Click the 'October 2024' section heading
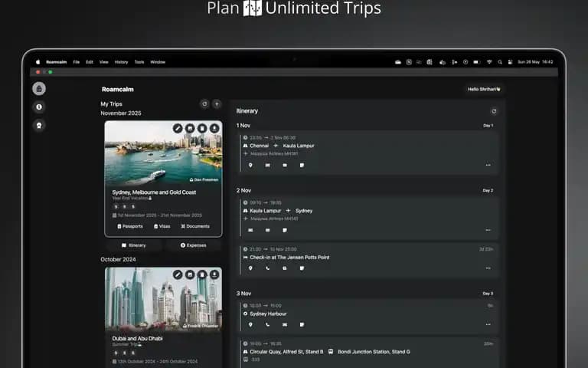Screen dimensions: 588x368 tap(118, 259)
